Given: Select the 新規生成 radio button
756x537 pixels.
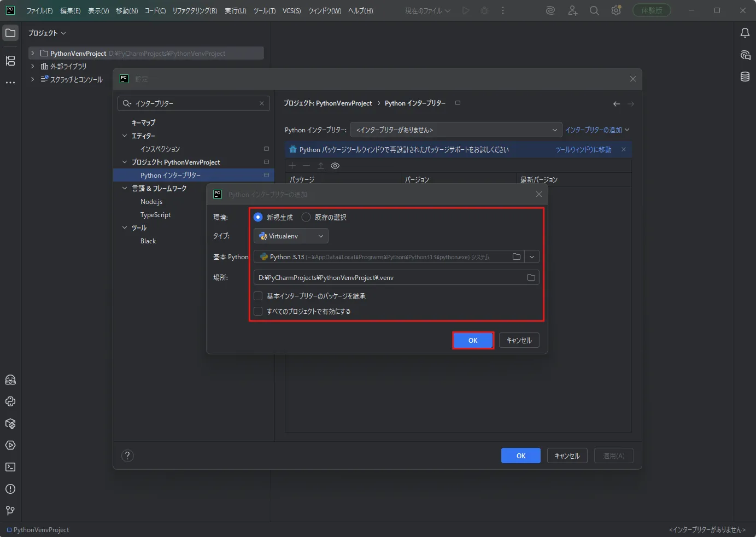Looking at the screenshot, I should tap(258, 217).
